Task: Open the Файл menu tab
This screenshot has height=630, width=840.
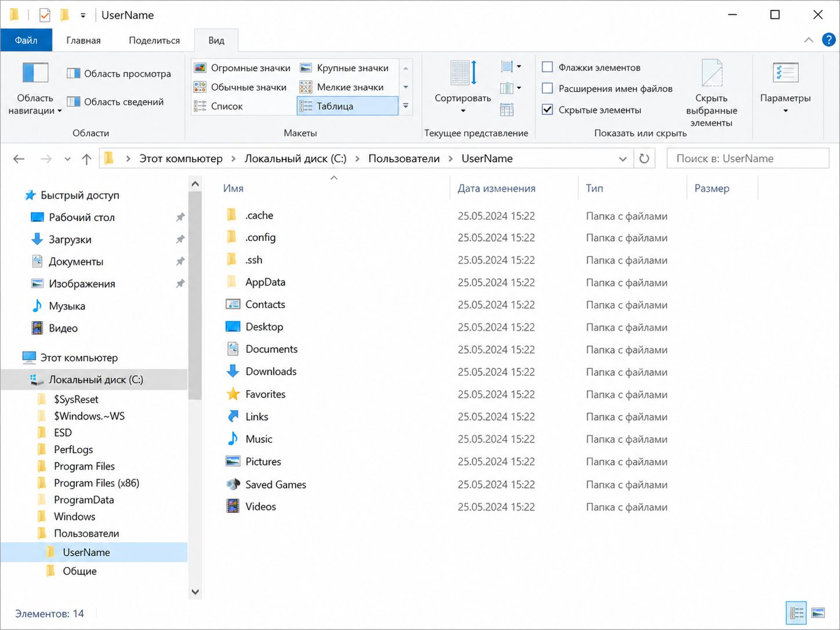Action: click(26, 40)
